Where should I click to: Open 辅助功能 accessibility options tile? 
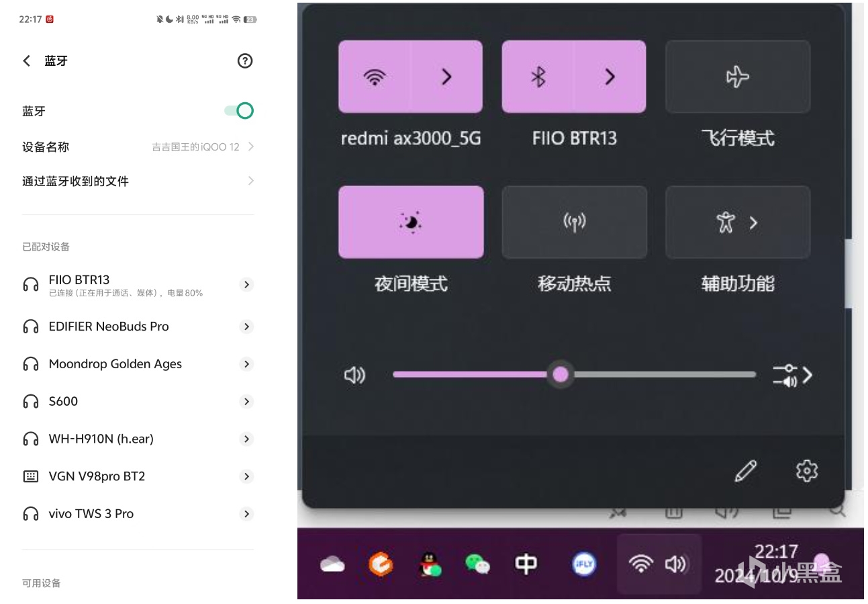point(737,222)
